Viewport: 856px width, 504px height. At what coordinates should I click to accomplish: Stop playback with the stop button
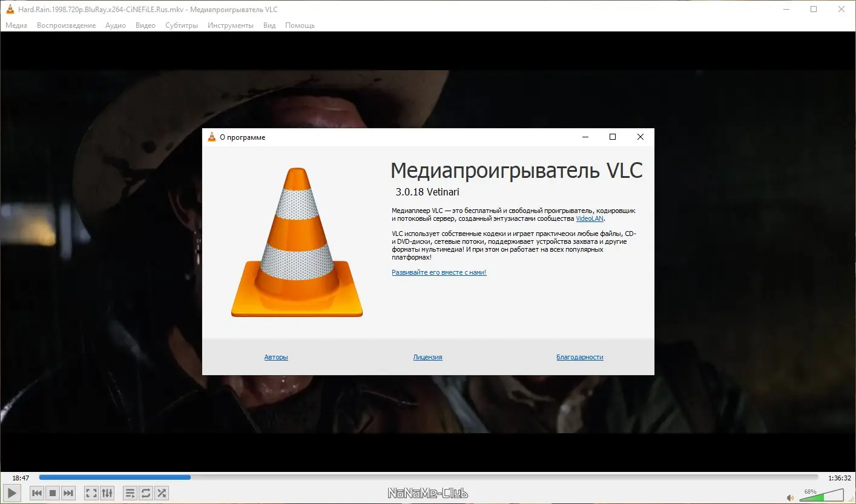point(53,493)
